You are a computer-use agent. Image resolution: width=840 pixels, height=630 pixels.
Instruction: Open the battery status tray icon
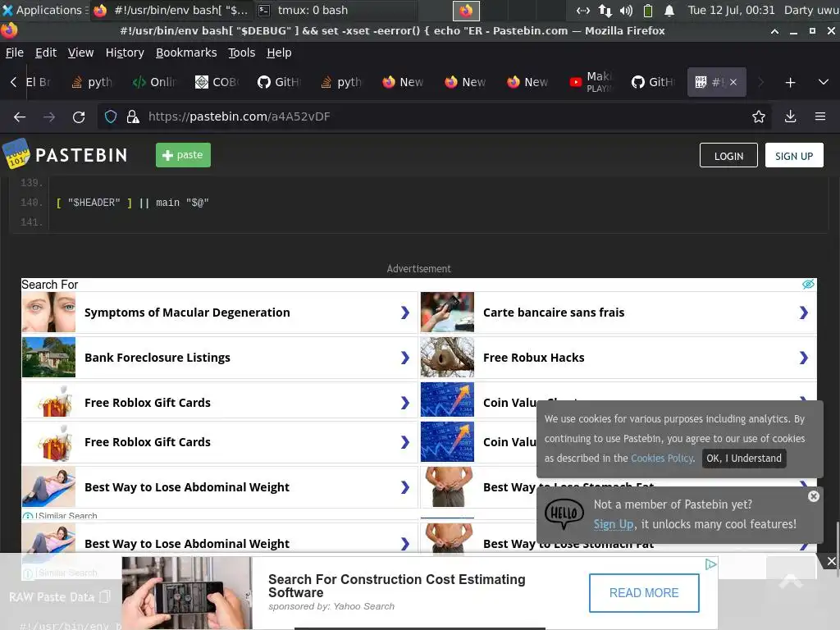648,10
